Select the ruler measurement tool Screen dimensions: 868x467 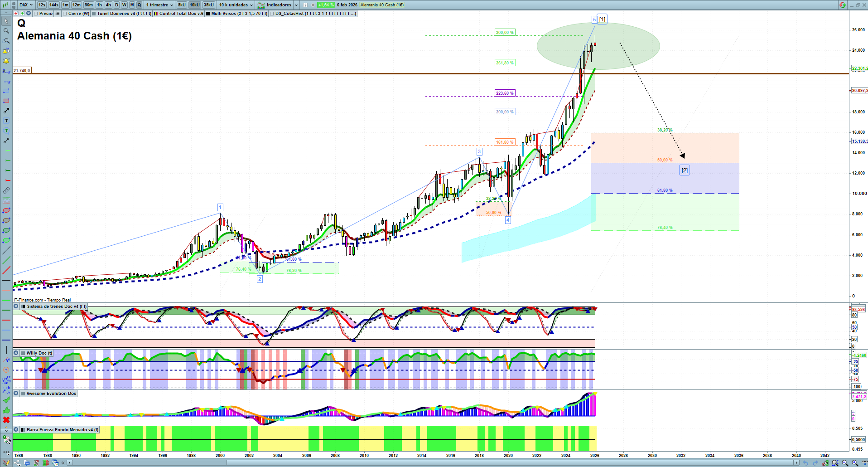click(x=6, y=190)
